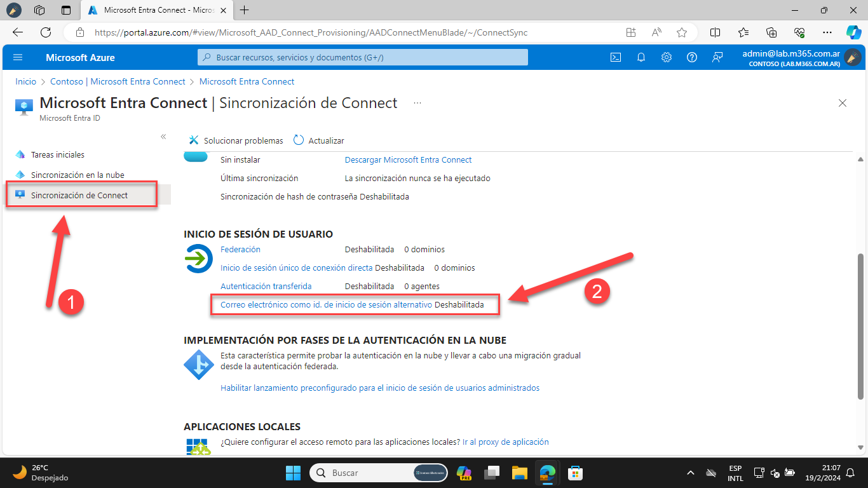Click the ESP INTL language indicator
Image resolution: width=868 pixels, height=488 pixels.
click(735, 473)
